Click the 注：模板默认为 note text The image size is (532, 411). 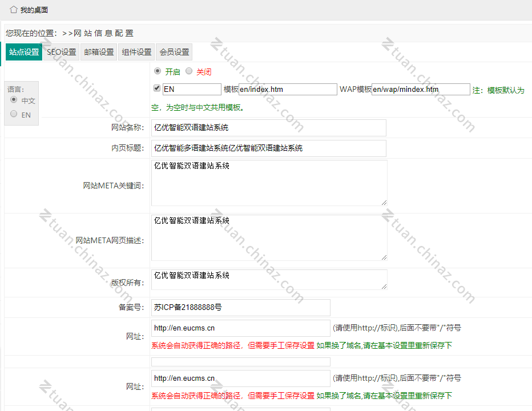(498, 90)
